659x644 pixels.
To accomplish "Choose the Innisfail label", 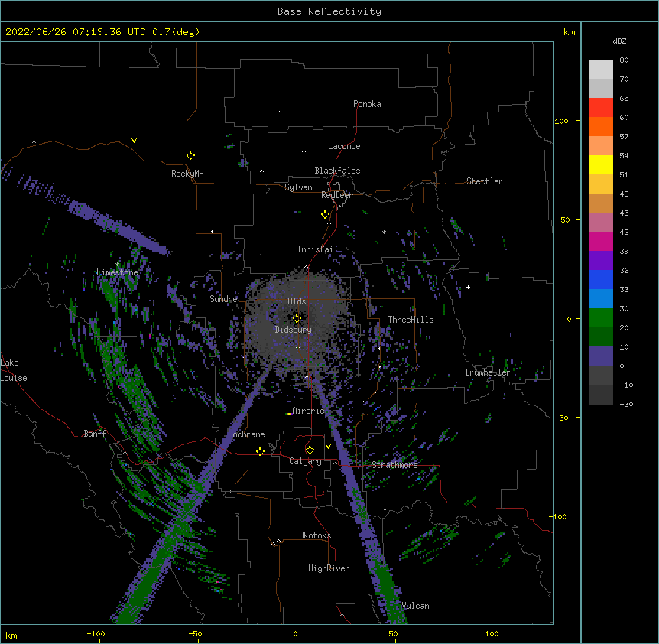I will [318, 249].
